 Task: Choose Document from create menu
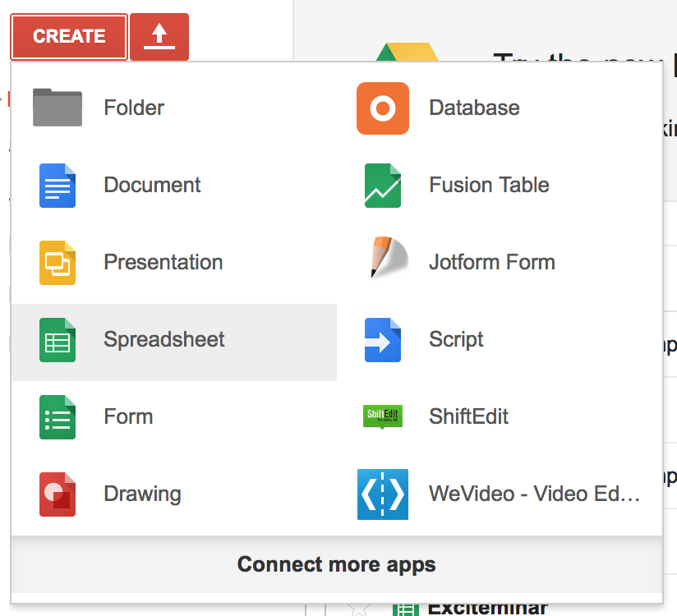[153, 185]
